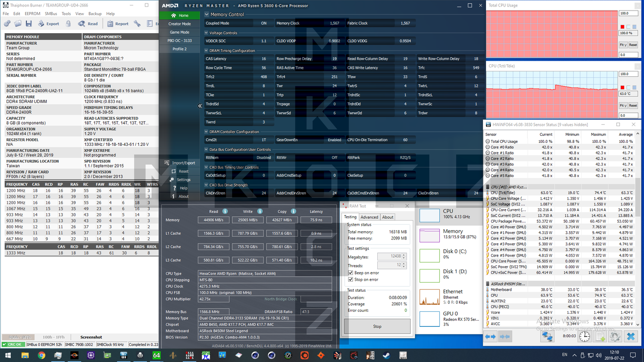Click the Copy column info icon in AIDA64
This screenshot has width=644, height=362.
(x=293, y=211)
